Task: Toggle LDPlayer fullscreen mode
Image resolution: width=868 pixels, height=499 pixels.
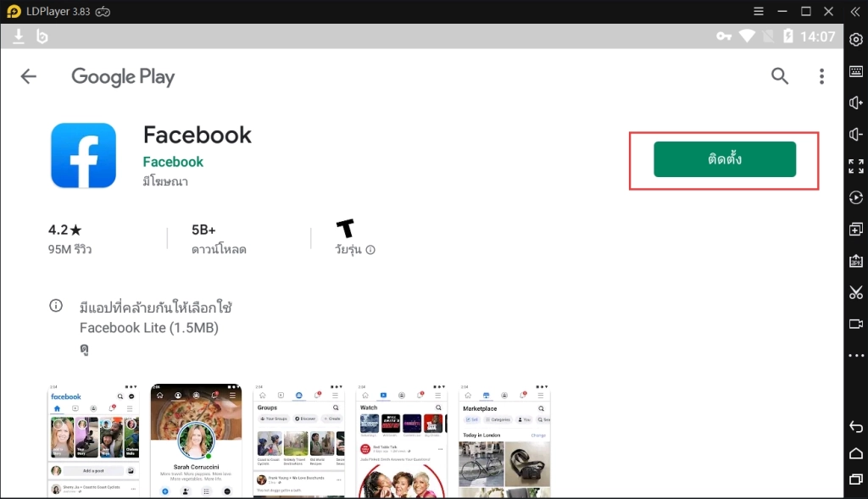Action: (x=856, y=166)
